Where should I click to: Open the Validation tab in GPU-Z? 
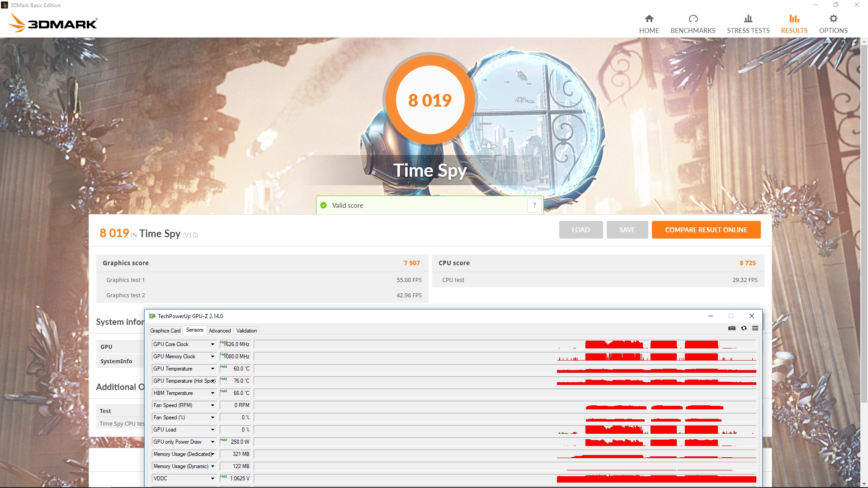click(x=246, y=331)
